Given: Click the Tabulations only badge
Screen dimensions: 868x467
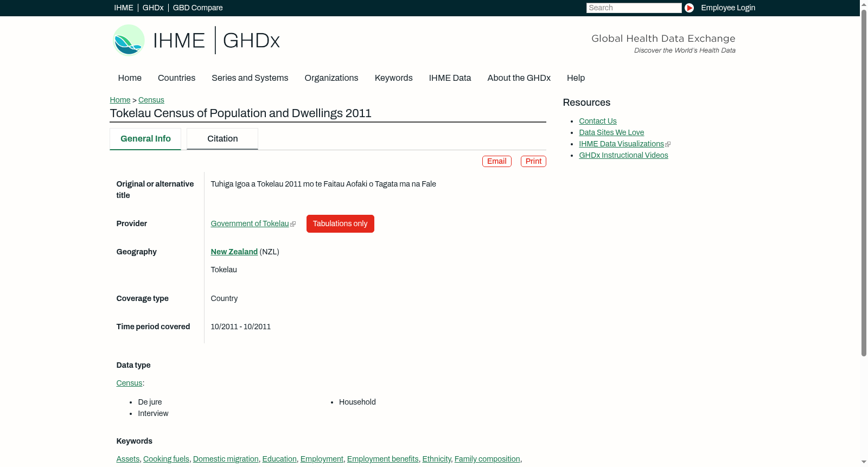Looking at the screenshot, I should point(340,223).
